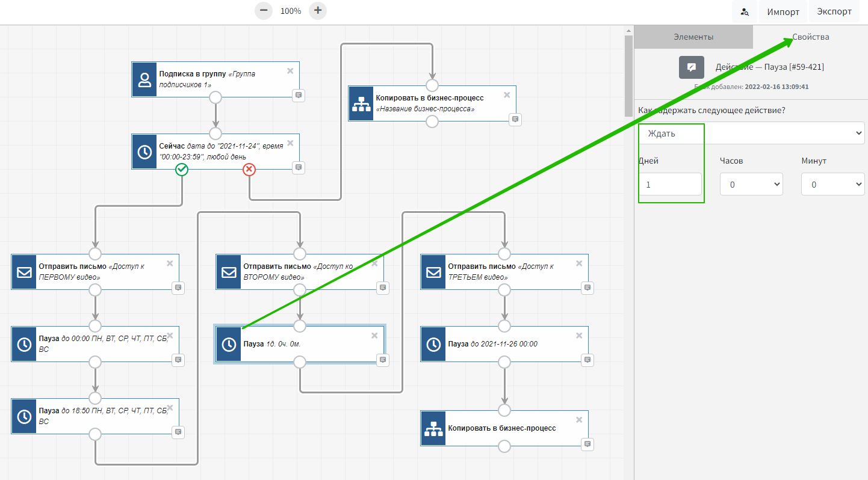Select envelope icon of ПЕРВОМУ видео letter
868x480 pixels.
pos(24,272)
